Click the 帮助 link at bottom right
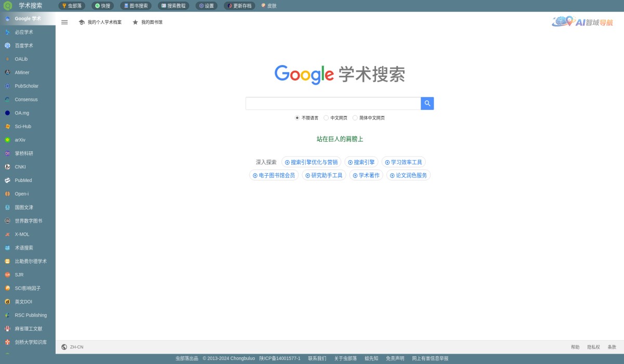The width and height of the screenshot is (624, 364). point(575,347)
